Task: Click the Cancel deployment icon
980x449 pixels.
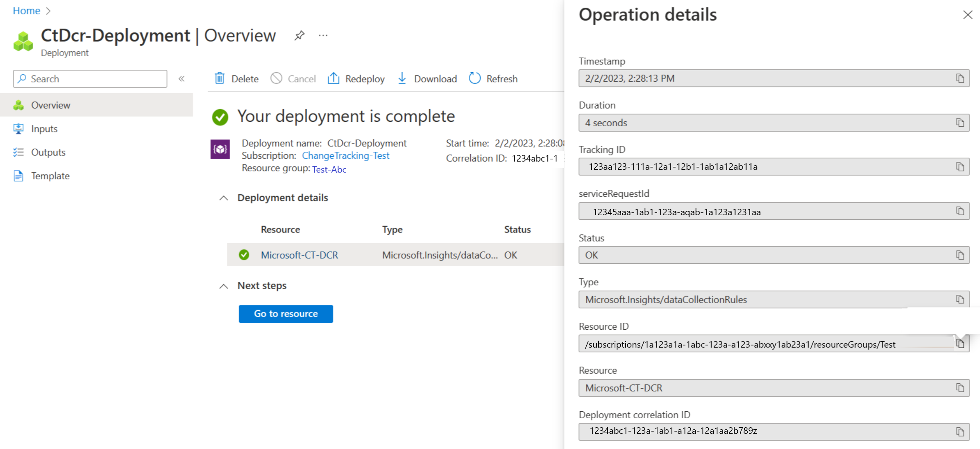Action: [276, 78]
